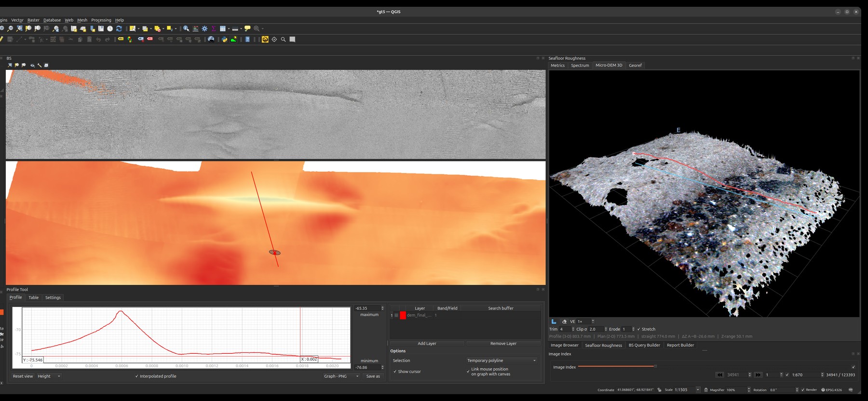This screenshot has height=401, width=868.
Task: Toggle Link mouse position on graph checkbox
Action: 468,371
